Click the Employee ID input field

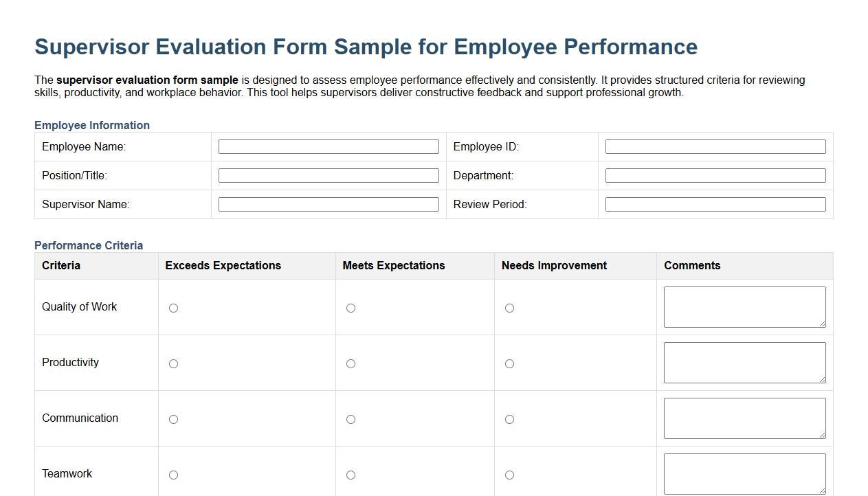[715, 146]
